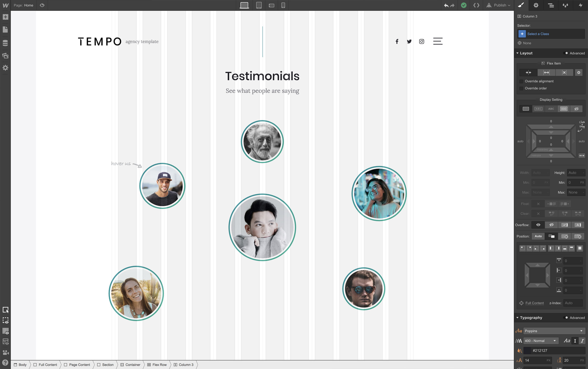
Task: Open the Element Settings tab
Action: click(x=536, y=5)
